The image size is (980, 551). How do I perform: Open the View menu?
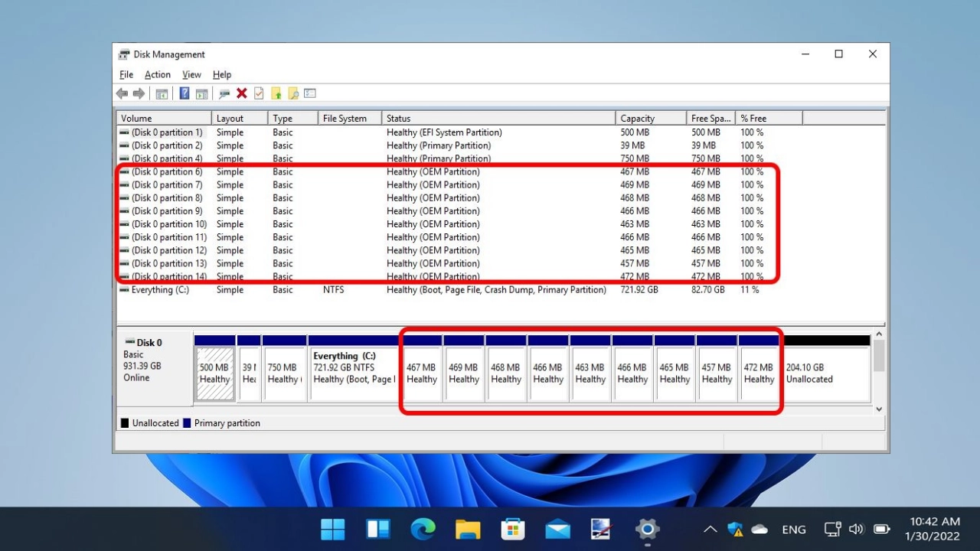[x=191, y=74]
